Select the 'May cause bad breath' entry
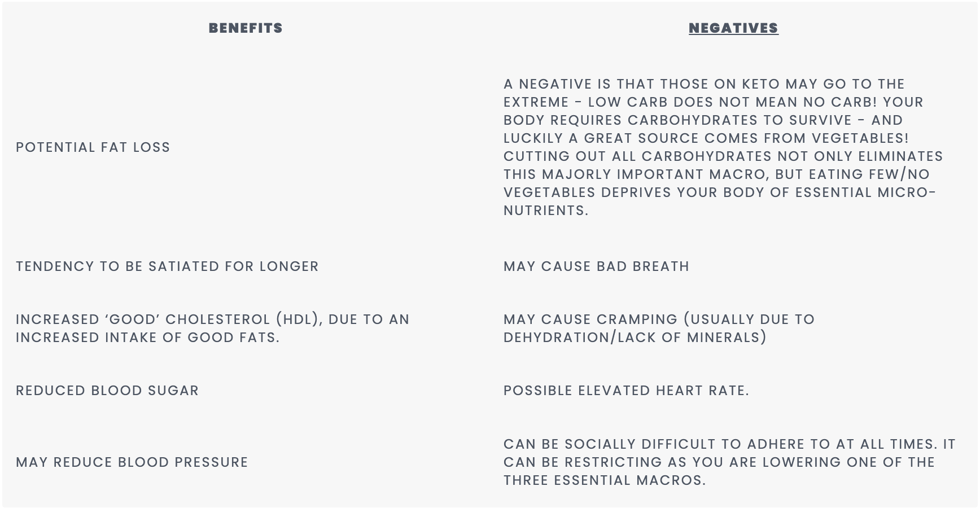Image resolution: width=980 pixels, height=508 pixels. click(596, 266)
